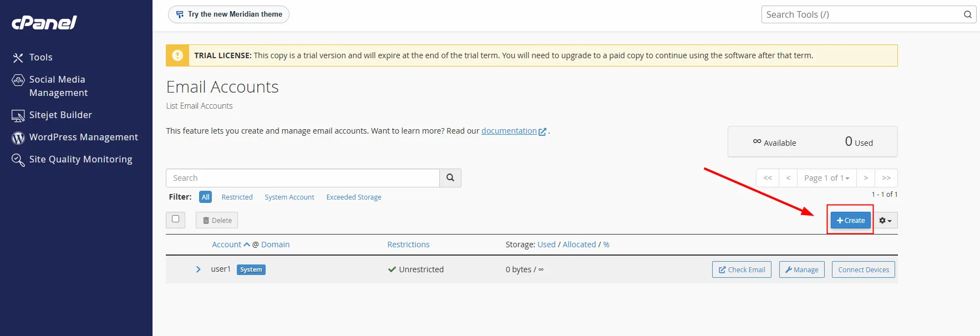Click the email search magnifier button
Screen dimensions: 980x336
click(x=450, y=178)
